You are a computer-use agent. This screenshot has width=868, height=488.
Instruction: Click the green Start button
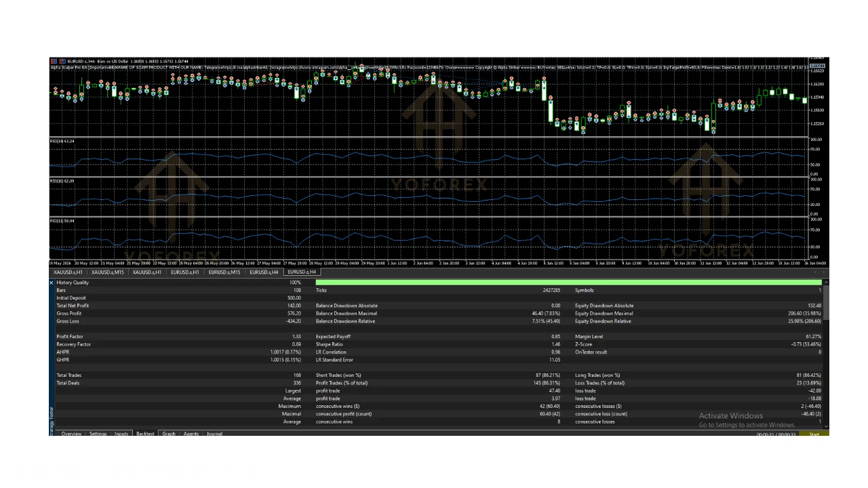(814, 434)
